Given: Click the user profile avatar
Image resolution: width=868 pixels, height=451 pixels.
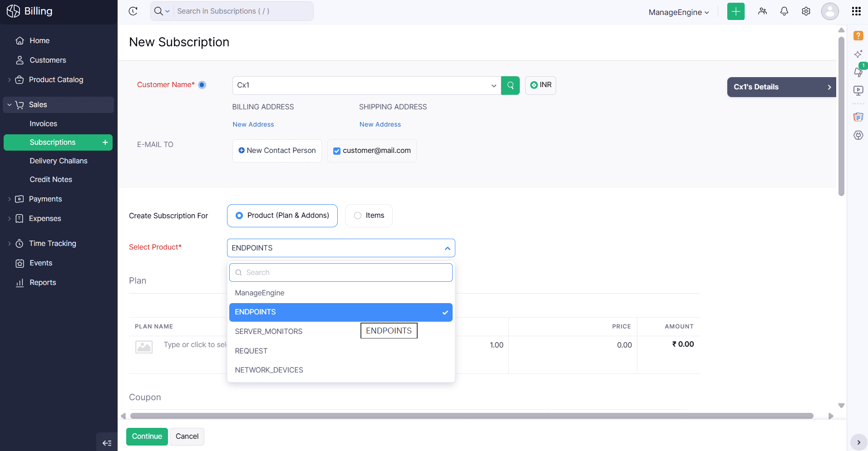Looking at the screenshot, I should pyautogui.click(x=830, y=11).
